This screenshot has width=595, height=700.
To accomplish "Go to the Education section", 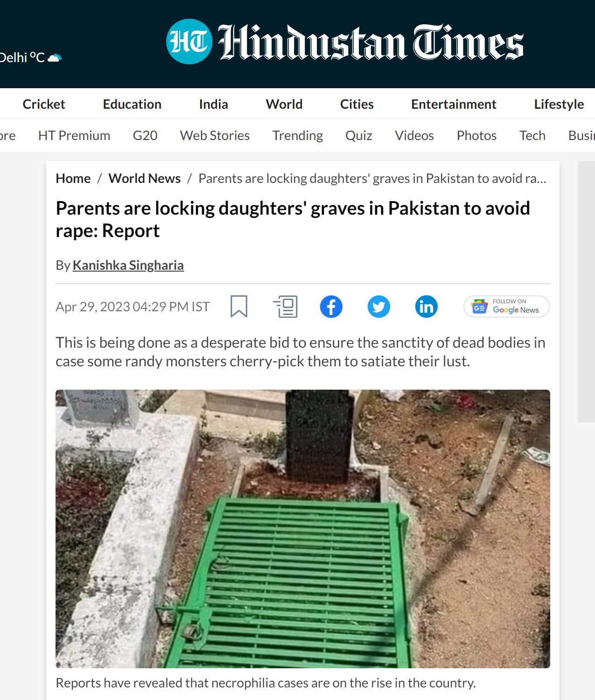I will 132,104.
